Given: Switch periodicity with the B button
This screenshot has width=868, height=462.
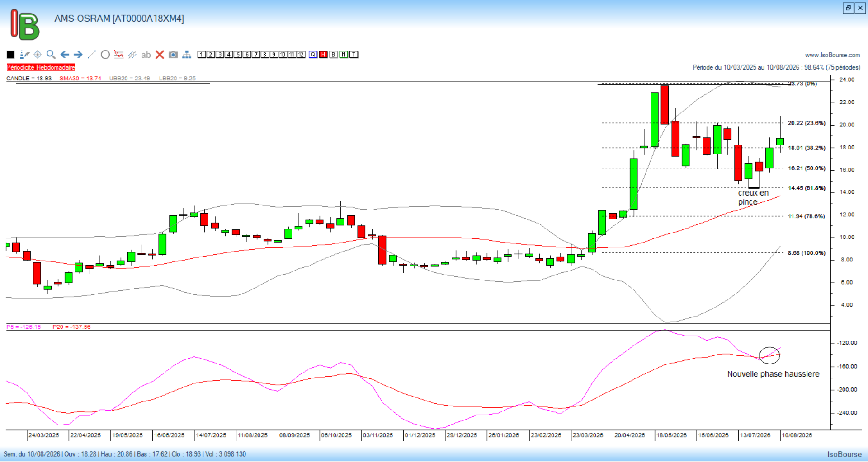Looking at the screenshot, I should click(x=334, y=55).
